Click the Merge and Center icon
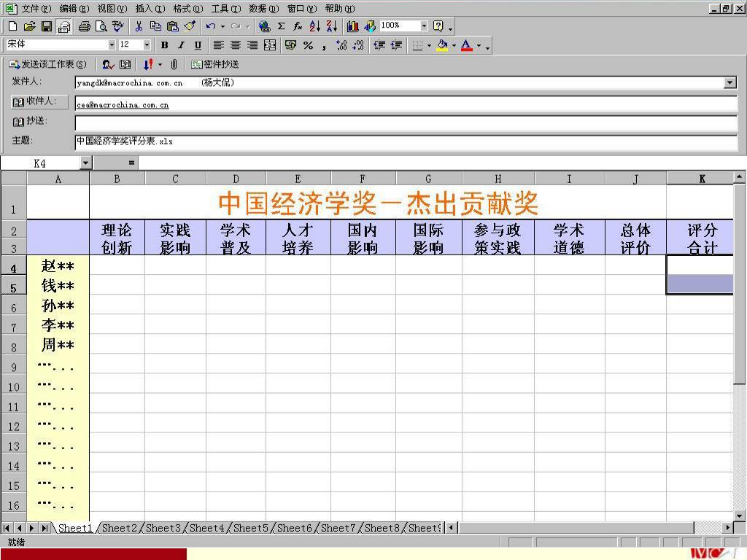 click(x=270, y=45)
